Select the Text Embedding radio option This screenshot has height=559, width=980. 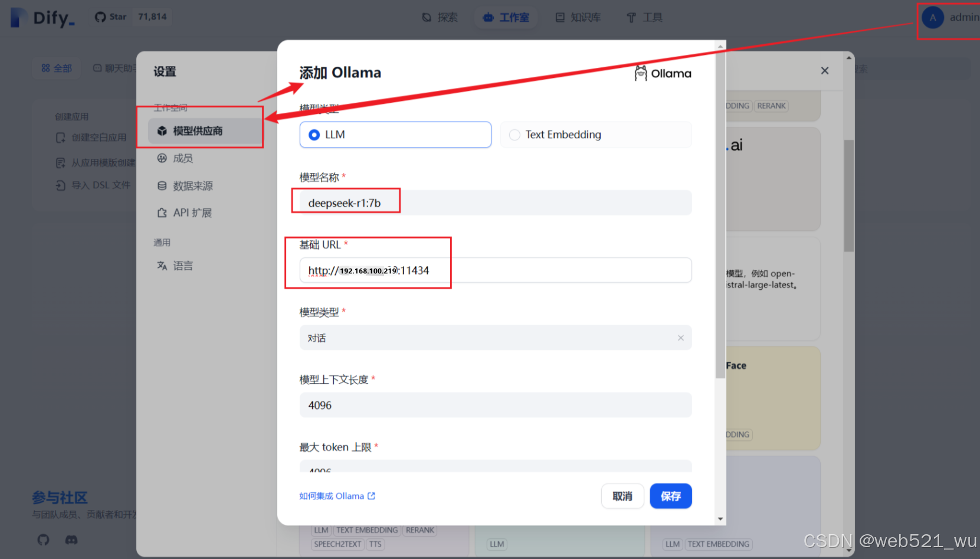[595, 135]
